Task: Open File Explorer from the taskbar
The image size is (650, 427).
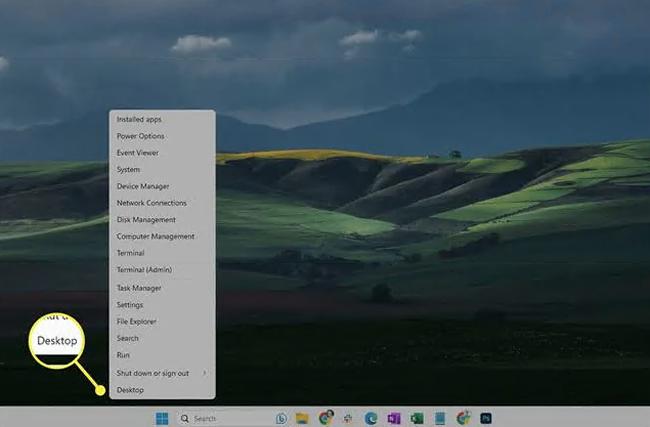Action: (x=302, y=418)
